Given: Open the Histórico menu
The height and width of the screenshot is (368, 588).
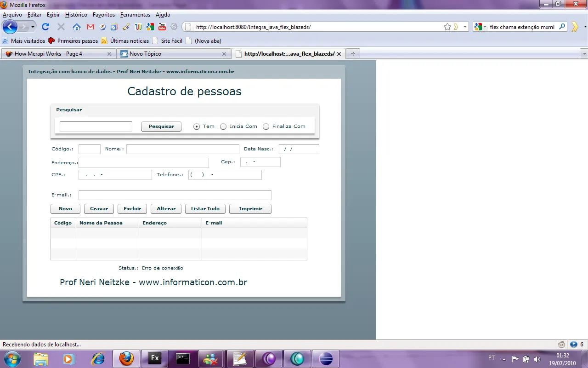Looking at the screenshot, I should click(76, 15).
